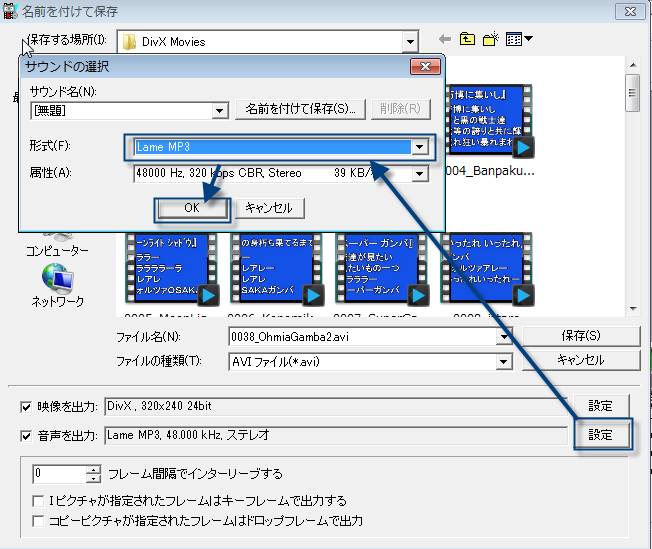
Task: Click the 保存(S) save button
Action: [580, 336]
